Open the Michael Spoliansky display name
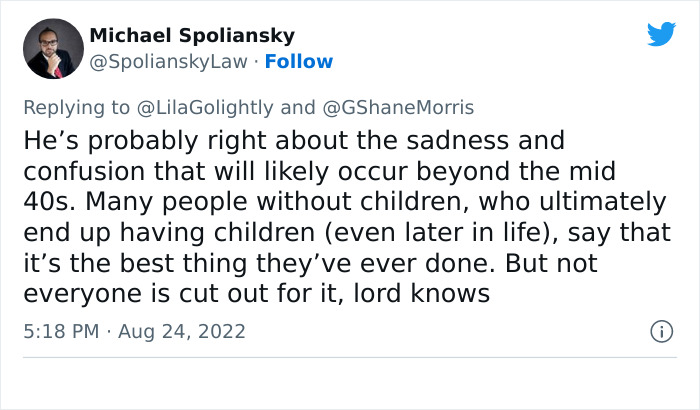The height and width of the screenshot is (410, 700). 192,36
